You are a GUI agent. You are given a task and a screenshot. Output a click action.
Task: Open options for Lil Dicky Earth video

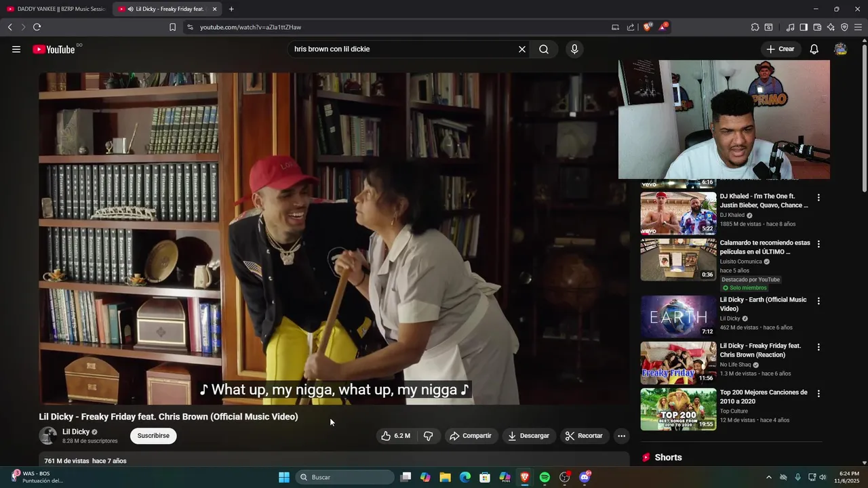(818, 300)
